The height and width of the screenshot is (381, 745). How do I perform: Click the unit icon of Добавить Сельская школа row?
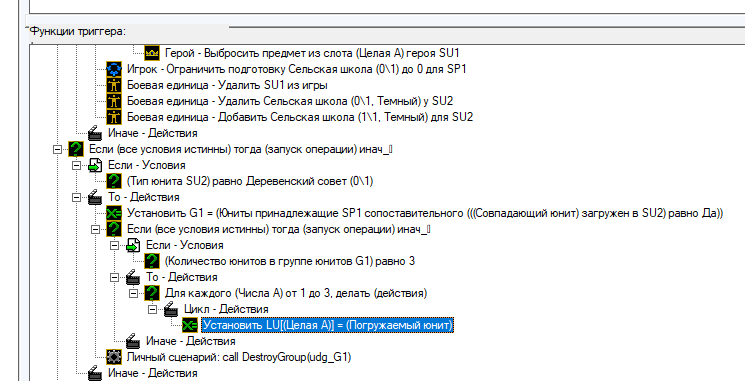(x=114, y=117)
